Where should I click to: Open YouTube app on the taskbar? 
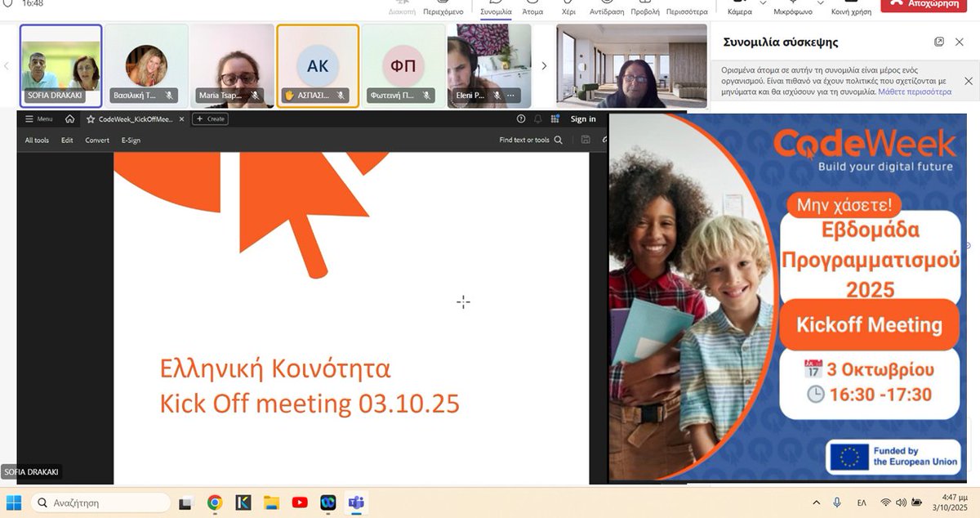300,502
